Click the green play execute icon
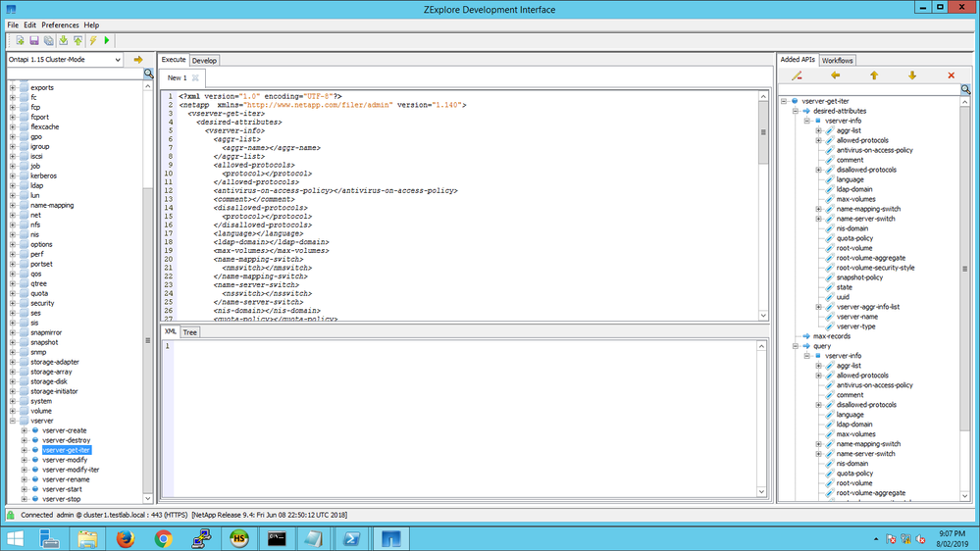980x551 pixels. [x=106, y=40]
